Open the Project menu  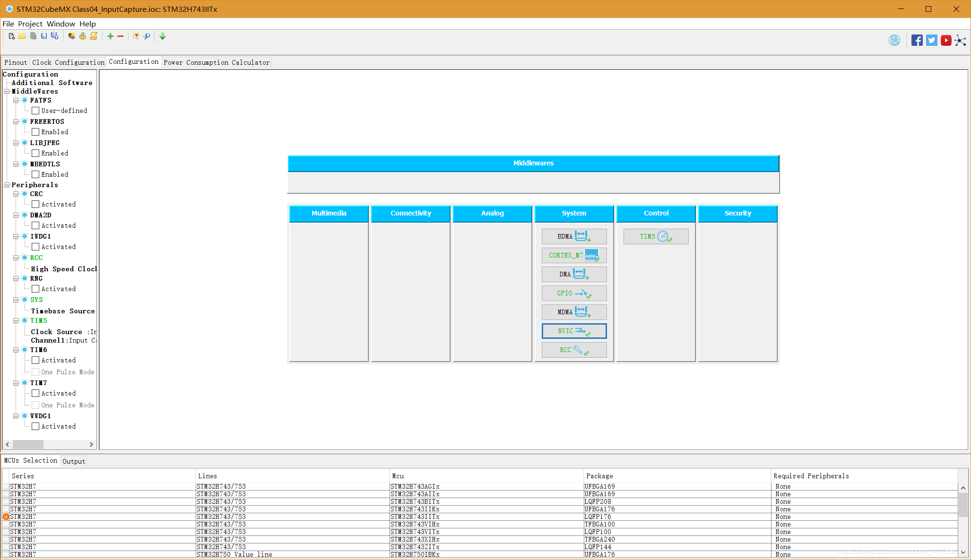(30, 24)
